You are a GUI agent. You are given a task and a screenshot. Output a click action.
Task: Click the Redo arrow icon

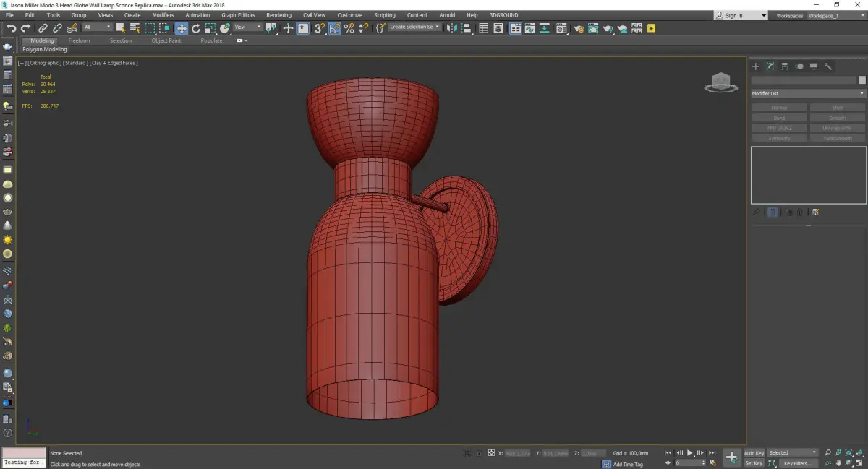(25, 28)
